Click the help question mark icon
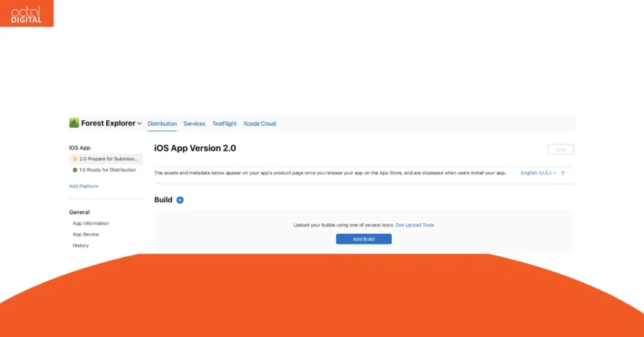 pyautogui.click(x=563, y=174)
